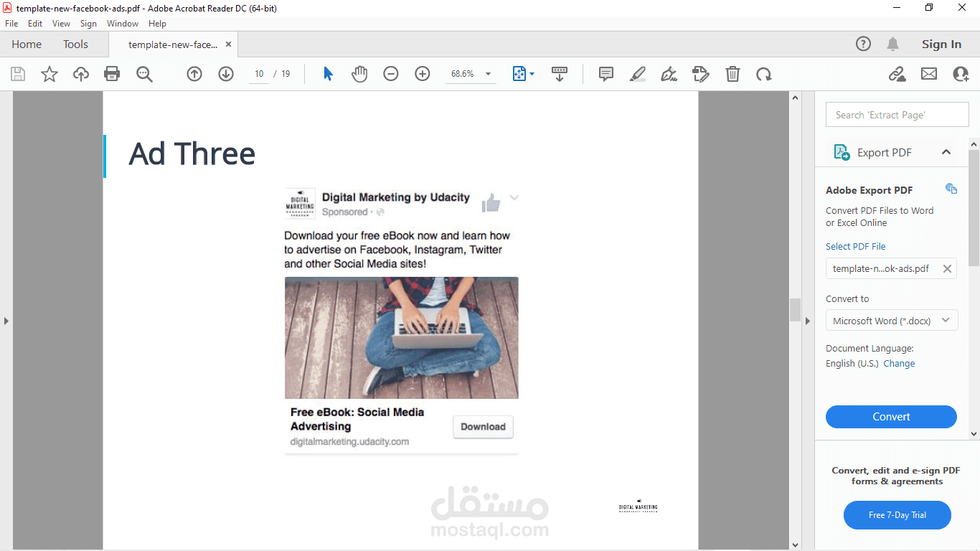The image size is (980, 551).
Task: Click the share with others person icon
Action: [961, 74]
